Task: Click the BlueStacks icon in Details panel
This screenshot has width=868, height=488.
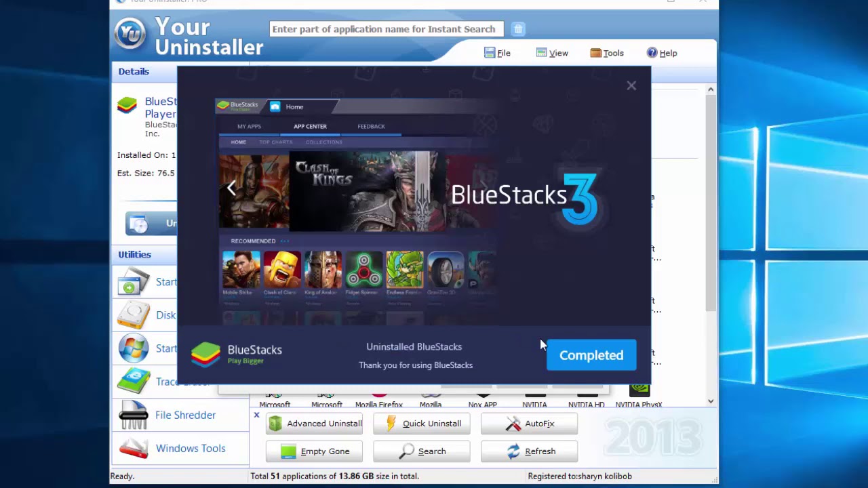Action: pyautogui.click(x=127, y=105)
